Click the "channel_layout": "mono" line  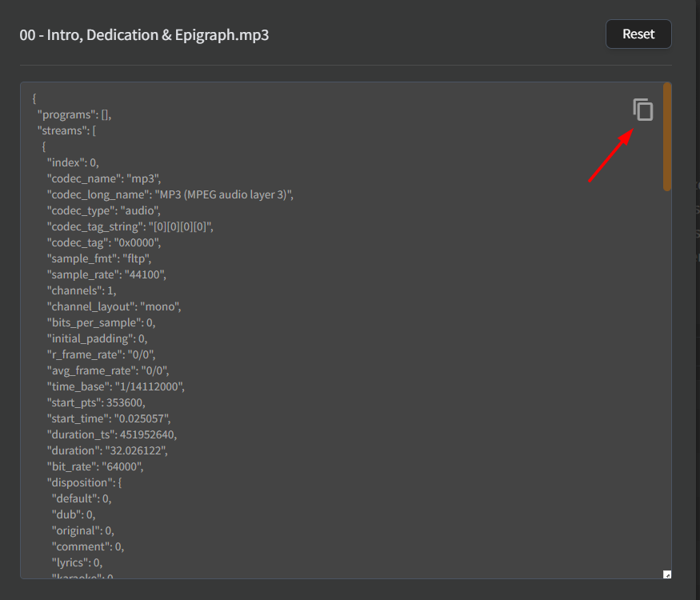point(114,306)
